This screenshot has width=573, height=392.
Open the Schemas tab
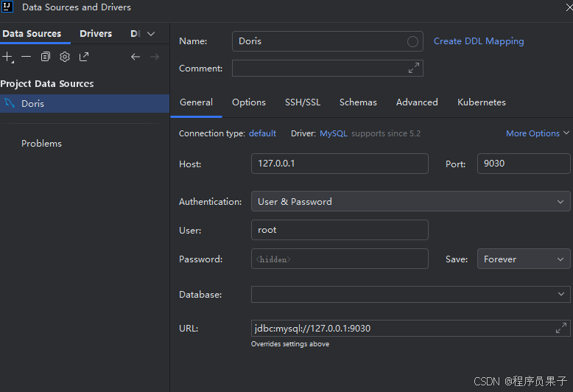(358, 102)
